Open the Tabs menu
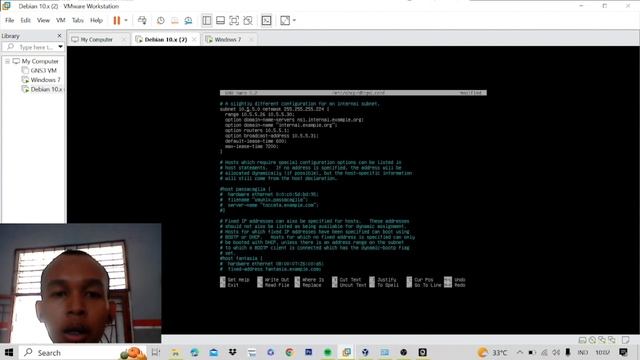Image resolution: width=640 pixels, height=360 pixels. pyautogui.click(x=78, y=20)
